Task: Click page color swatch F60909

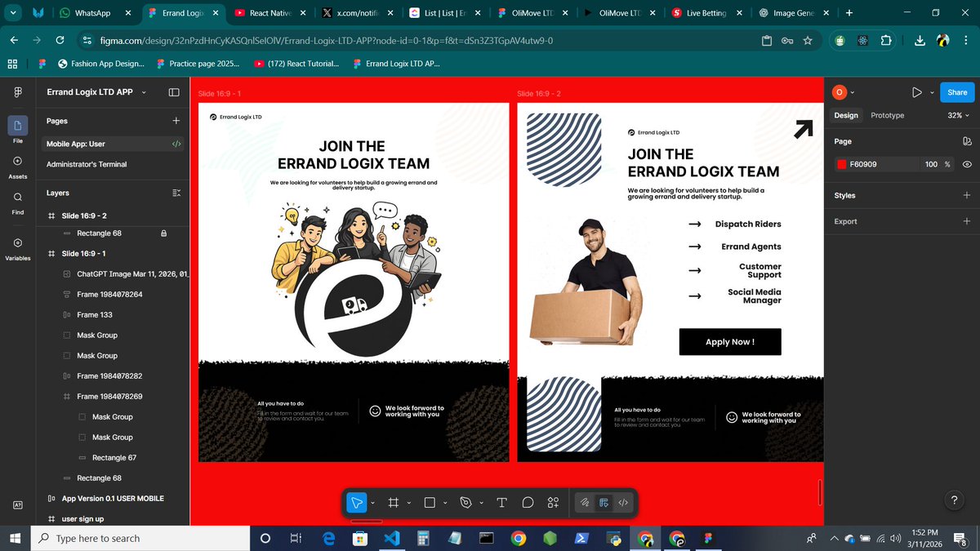Action: pos(841,164)
